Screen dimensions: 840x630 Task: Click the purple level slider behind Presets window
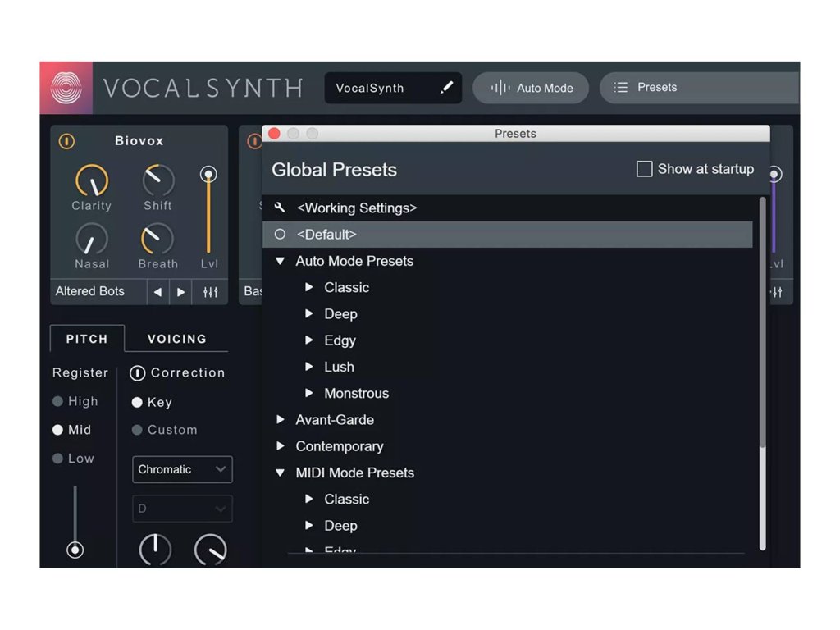(x=774, y=210)
